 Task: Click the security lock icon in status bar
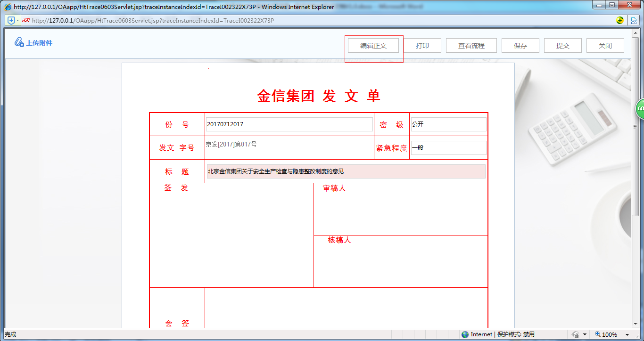tap(575, 334)
